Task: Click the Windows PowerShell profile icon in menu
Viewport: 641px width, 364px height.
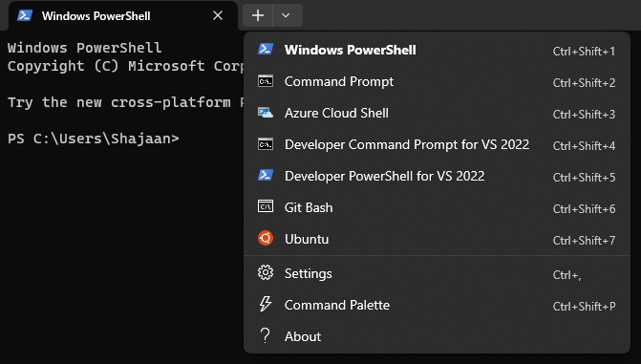Action: coord(266,49)
